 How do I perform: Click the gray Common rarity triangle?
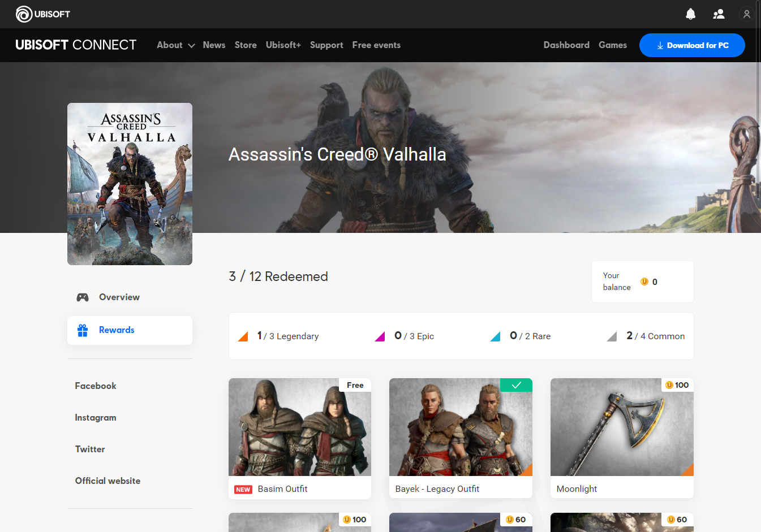click(x=612, y=337)
